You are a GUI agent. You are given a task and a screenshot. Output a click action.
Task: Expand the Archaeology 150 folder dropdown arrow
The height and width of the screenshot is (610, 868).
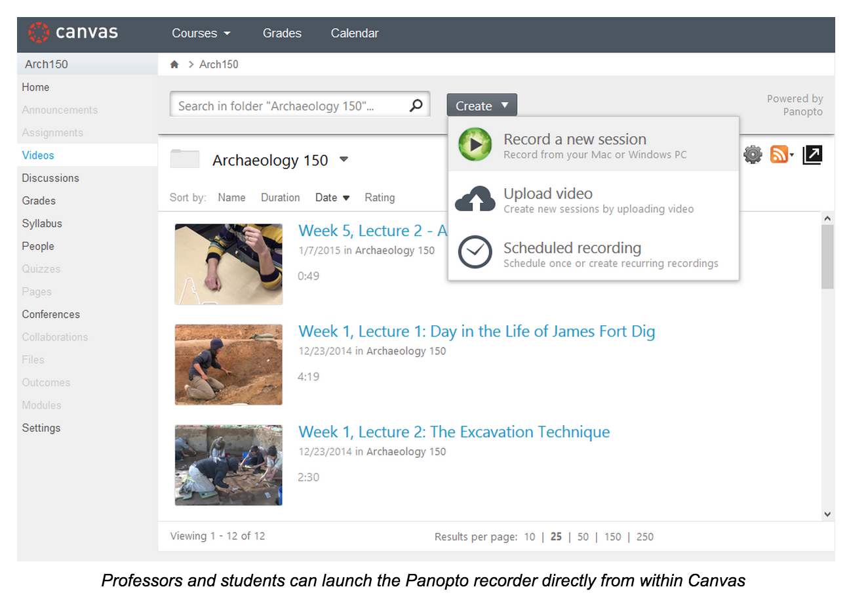pyautogui.click(x=344, y=159)
